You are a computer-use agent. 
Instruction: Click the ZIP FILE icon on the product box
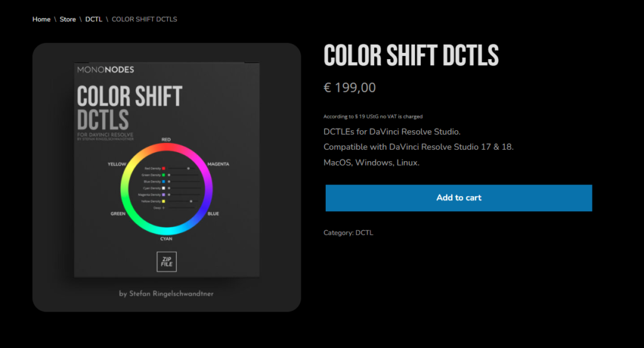(x=167, y=261)
